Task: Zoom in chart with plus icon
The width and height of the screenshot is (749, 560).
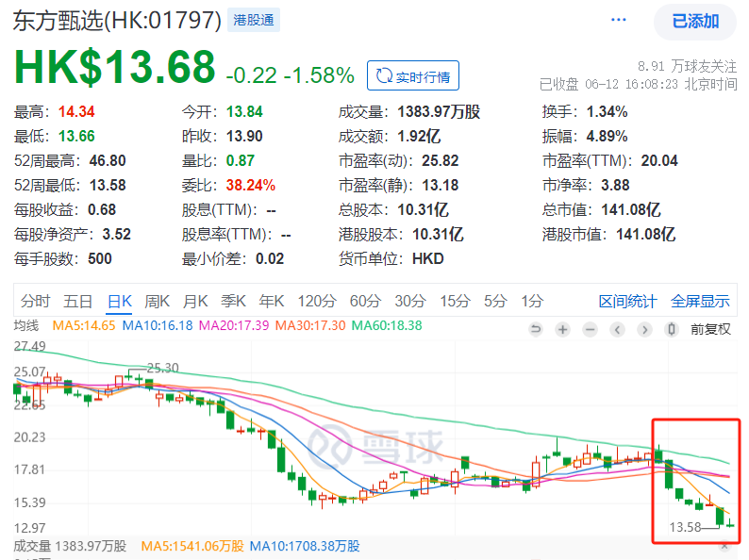Action: click(563, 329)
